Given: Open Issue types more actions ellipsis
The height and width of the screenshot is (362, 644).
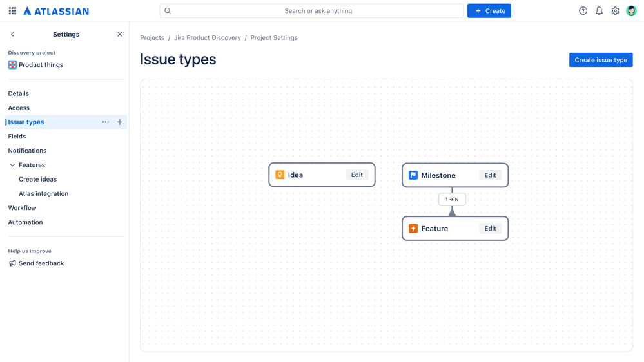Looking at the screenshot, I should tap(106, 122).
